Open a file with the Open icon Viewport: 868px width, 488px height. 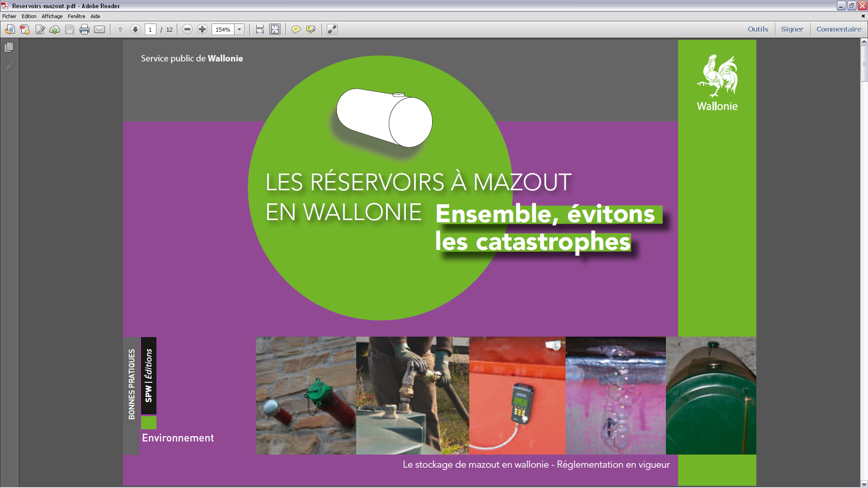10,29
